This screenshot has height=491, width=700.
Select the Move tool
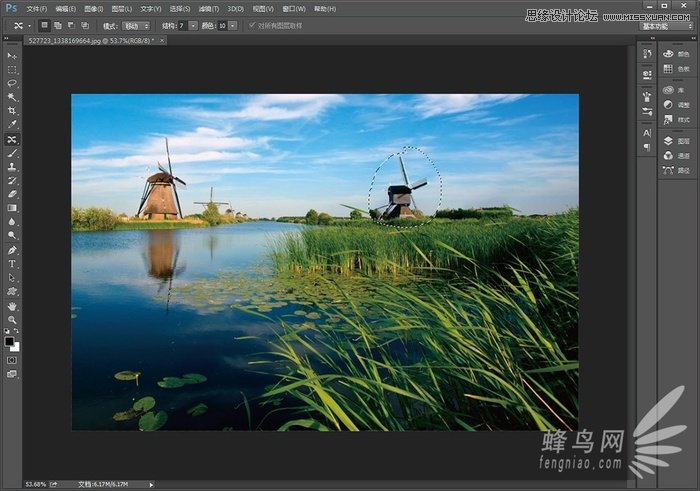(x=12, y=56)
